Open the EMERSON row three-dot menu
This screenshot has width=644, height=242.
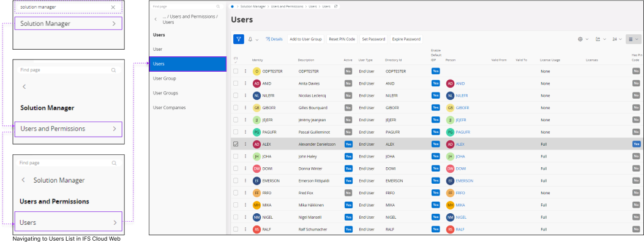pos(245,180)
